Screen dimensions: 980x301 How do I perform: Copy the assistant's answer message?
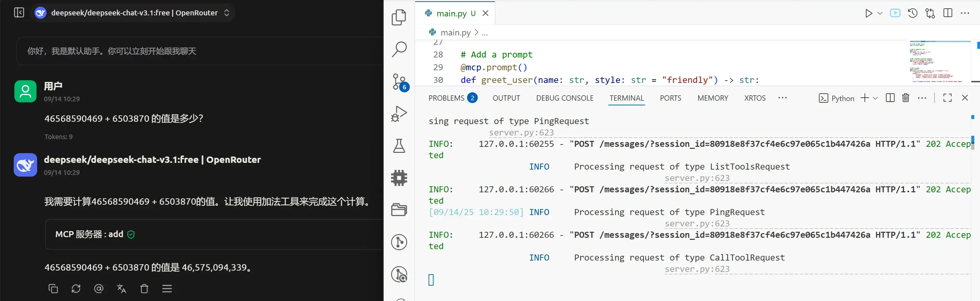tap(53, 289)
